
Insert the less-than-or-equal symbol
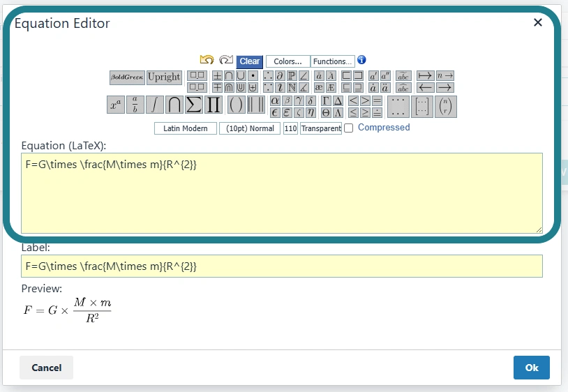[x=353, y=112]
